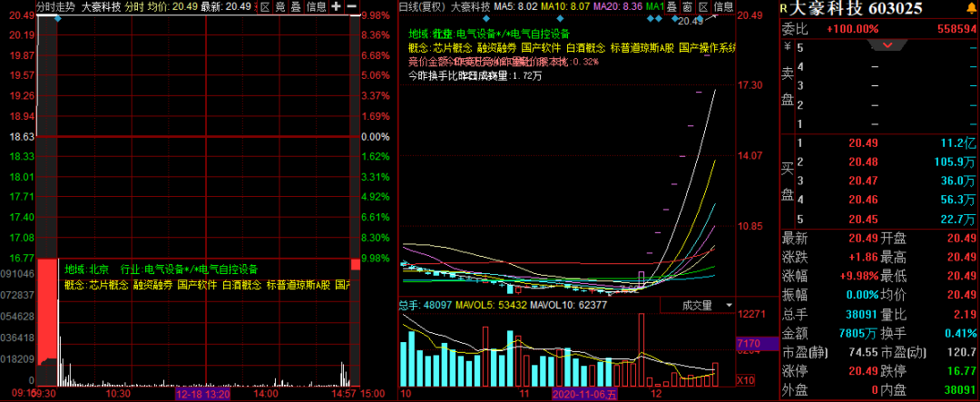
Task: Click buy level 1 volume 11.2亿
Action: 958,143
